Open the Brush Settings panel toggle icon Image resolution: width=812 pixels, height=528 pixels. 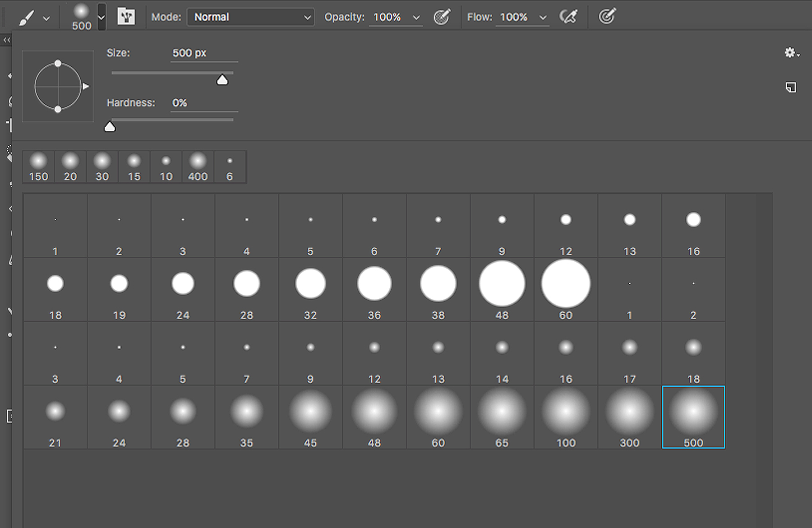(x=126, y=17)
